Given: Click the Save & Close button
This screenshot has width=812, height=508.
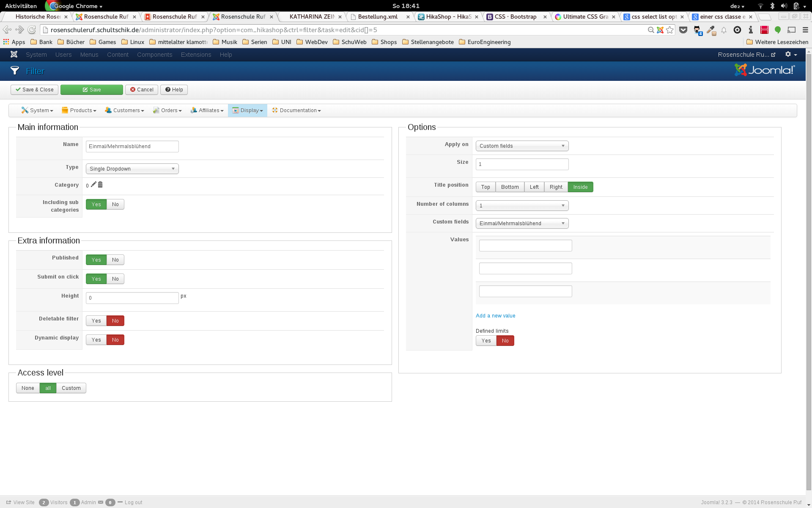Looking at the screenshot, I should click(35, 90).
